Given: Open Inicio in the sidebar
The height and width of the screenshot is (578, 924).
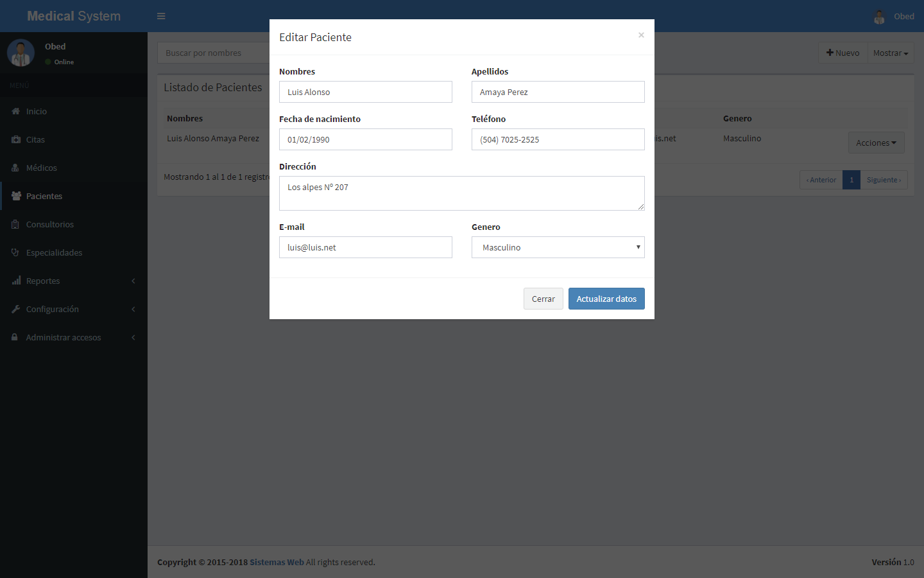Looking at the screenshot, I should 74,111.
